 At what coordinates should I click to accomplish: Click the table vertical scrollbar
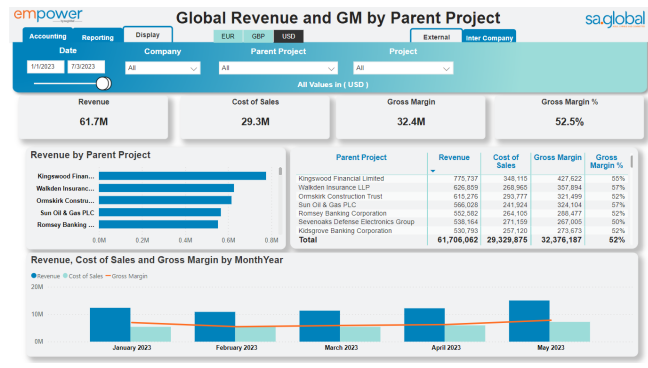[631, 161]
